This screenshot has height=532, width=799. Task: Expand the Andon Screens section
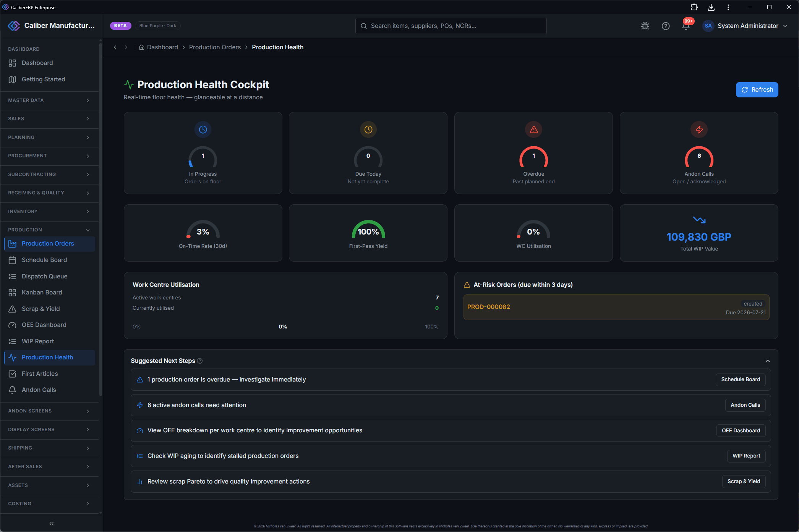49,411
